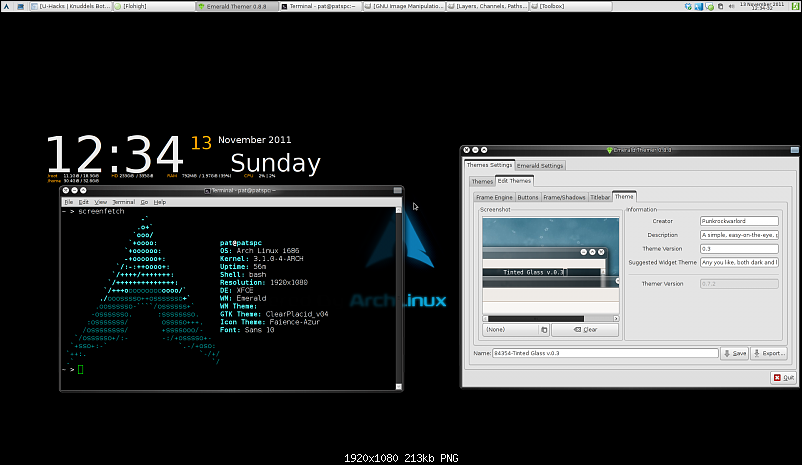Switch to U-Hacks Knuddels Bot taskbar window
Screen dimensions: 802x465
(71, 6)
